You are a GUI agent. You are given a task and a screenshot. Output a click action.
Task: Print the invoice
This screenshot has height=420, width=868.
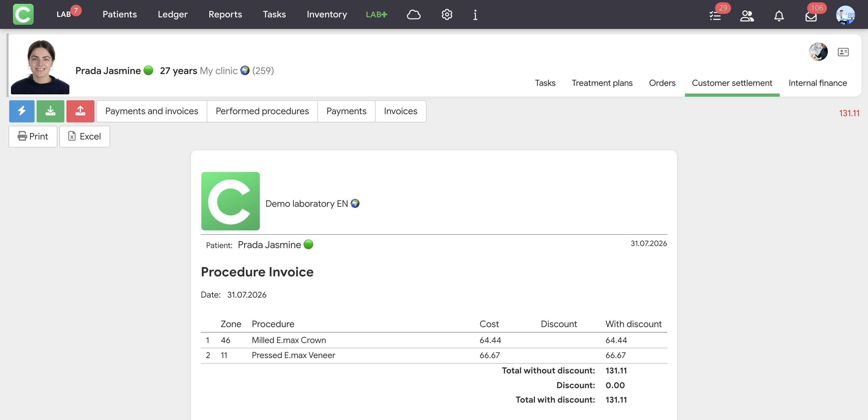33,136
